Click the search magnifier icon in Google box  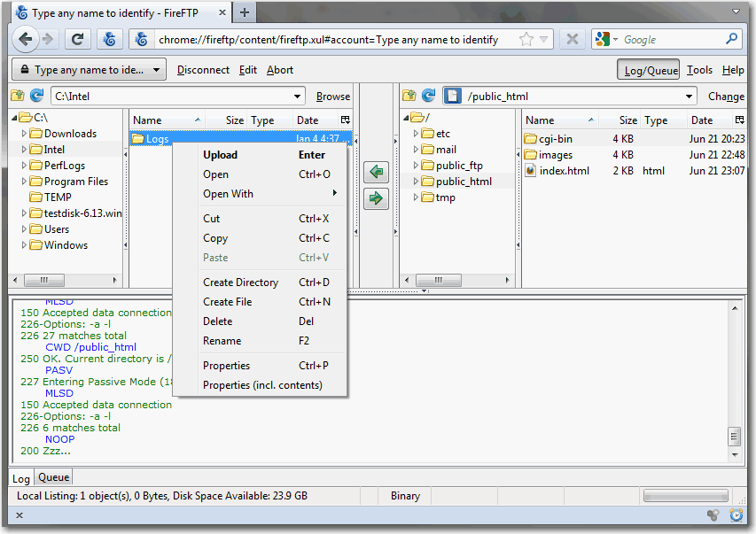pyautogui.click(x=731, y=39)
